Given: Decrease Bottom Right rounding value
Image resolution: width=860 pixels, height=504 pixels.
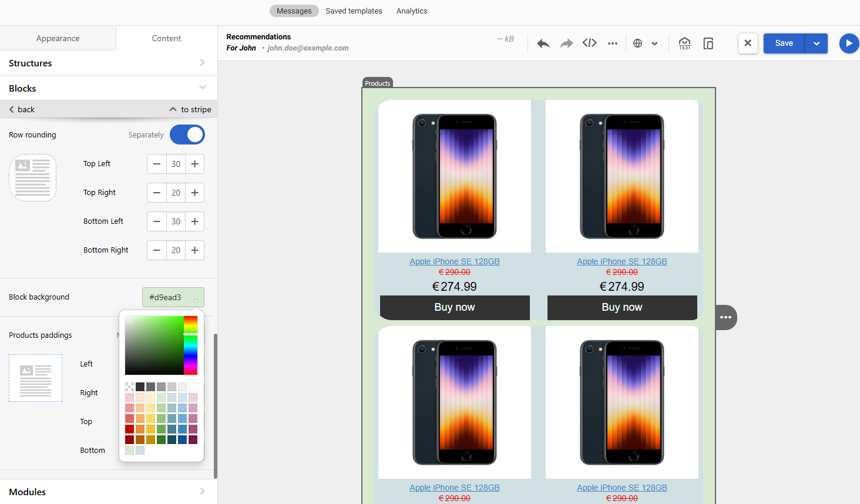Looking at the screenshot, I should coord(157,250).
